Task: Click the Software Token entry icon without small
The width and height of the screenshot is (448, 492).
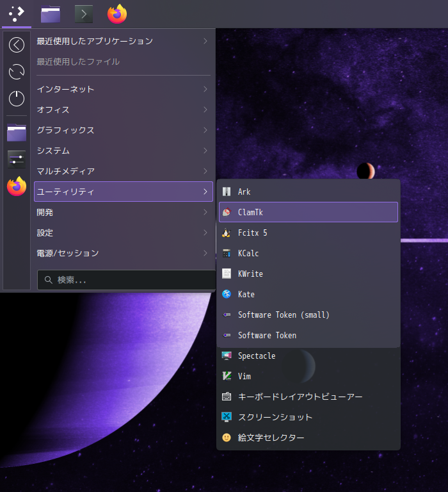Action: pos(227,335)
